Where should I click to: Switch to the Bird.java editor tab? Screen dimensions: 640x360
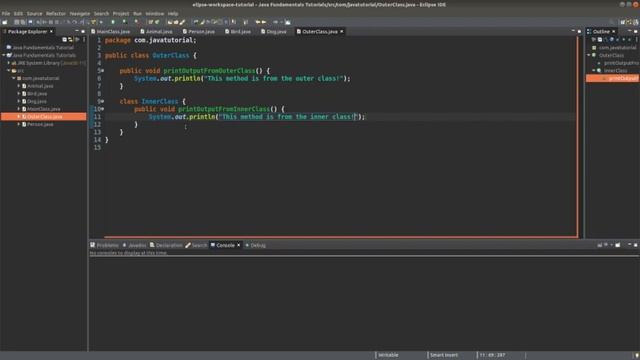[238, 31]
